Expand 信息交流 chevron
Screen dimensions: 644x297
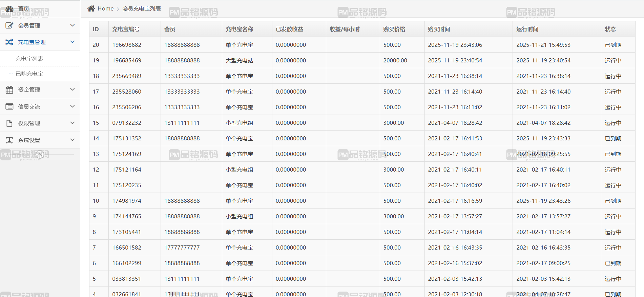72,106
